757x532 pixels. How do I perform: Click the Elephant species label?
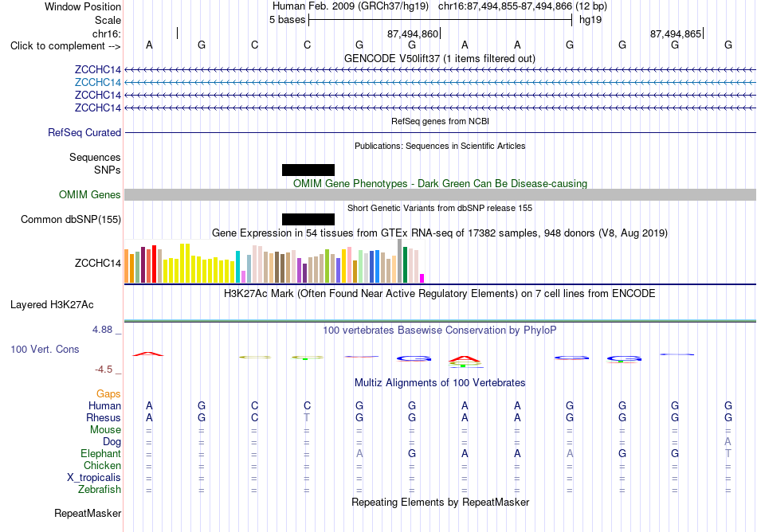[x=101, y=453]
